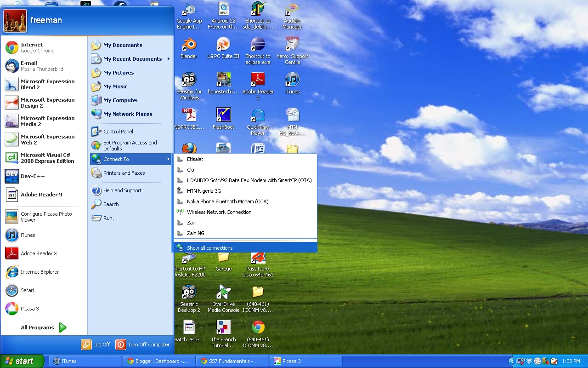Viewport: 588px width, 368px height.
Task: Open Printers and Faxes
Action: [130, 173]
